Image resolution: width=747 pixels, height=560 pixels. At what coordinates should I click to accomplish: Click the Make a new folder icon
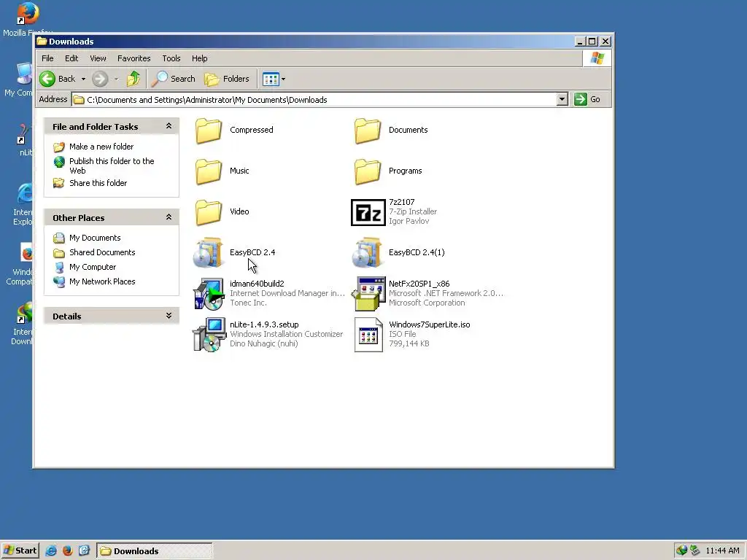coord(58,147)
